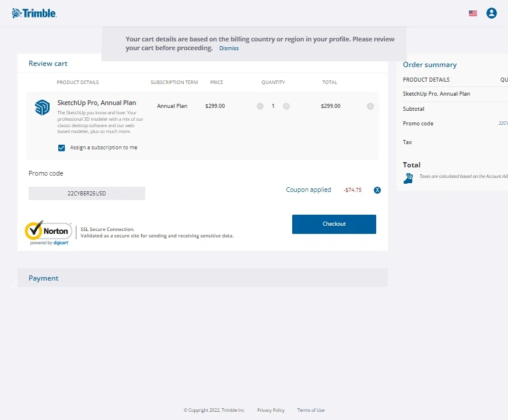
Task: Toggle Assign a subscription to me checkbox
Action: (61, 148)
